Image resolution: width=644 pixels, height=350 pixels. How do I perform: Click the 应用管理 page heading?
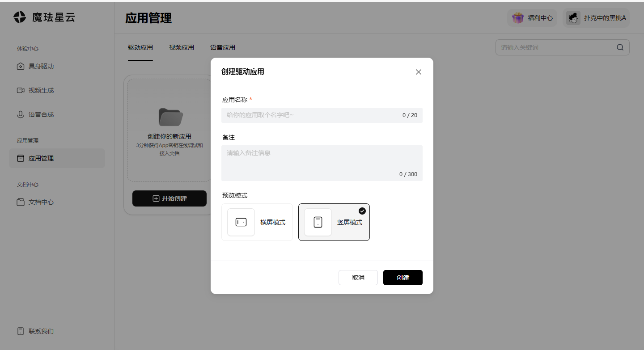click(148, 18)
